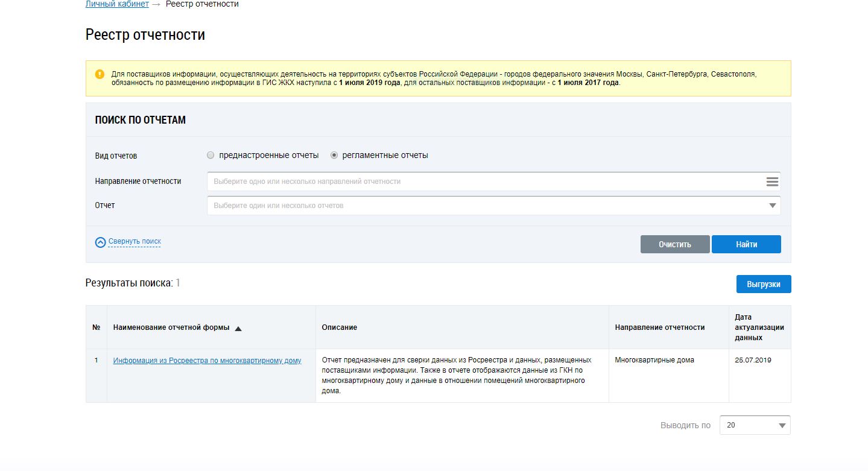Click the Отчет selection field
This screenshot has height=471, width=868.
(493, 206)
